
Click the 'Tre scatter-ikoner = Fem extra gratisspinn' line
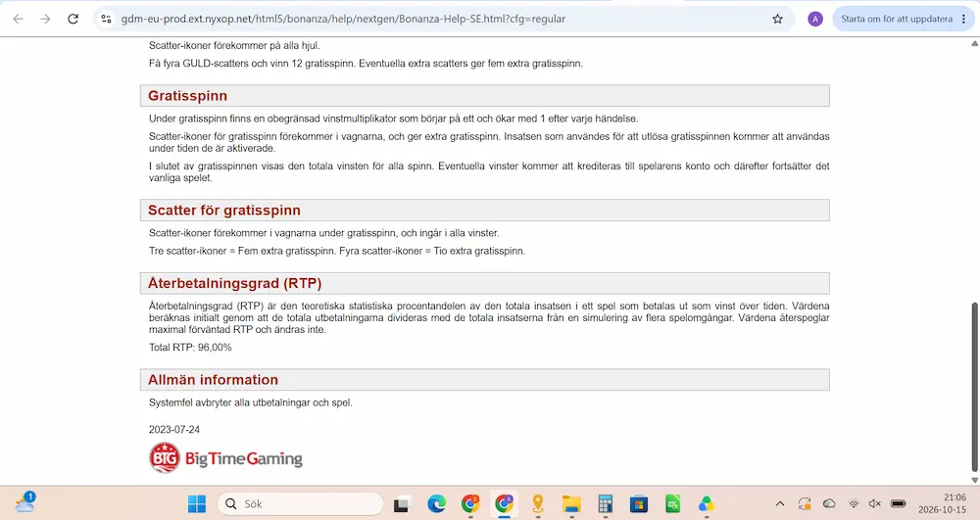[x=337, y=251]
